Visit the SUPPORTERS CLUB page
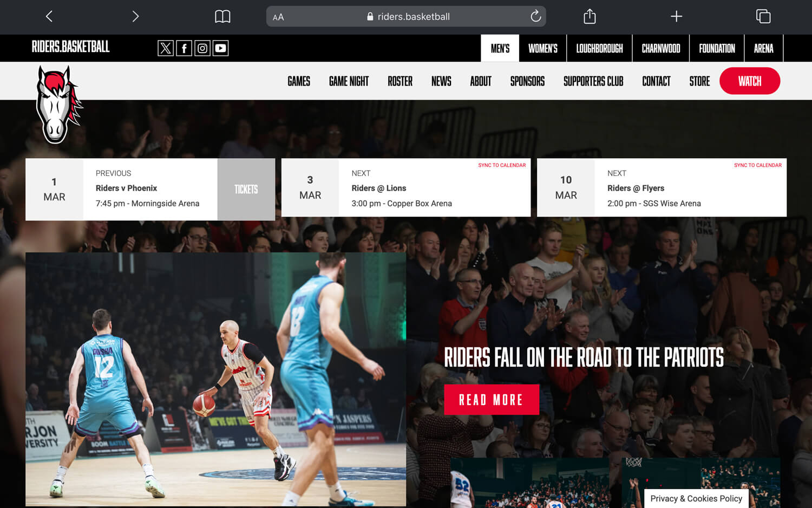The image size is (812, 508). click(593, 81)
